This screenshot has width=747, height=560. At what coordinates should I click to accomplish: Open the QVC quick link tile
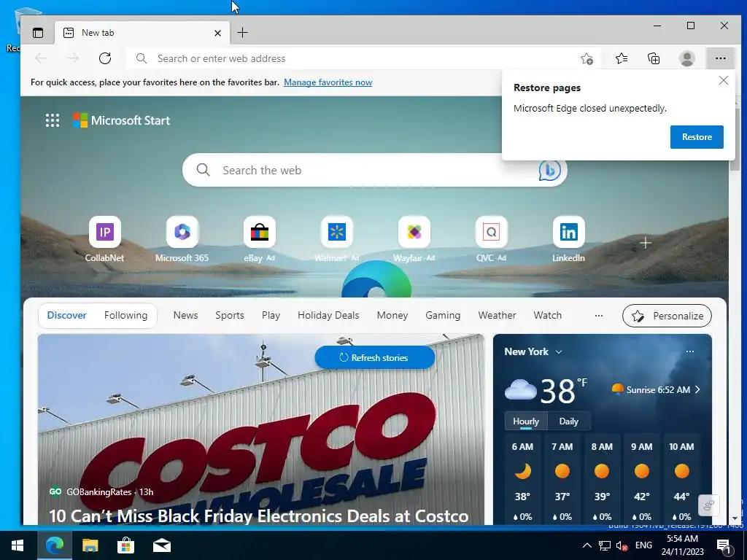[491, 239]
